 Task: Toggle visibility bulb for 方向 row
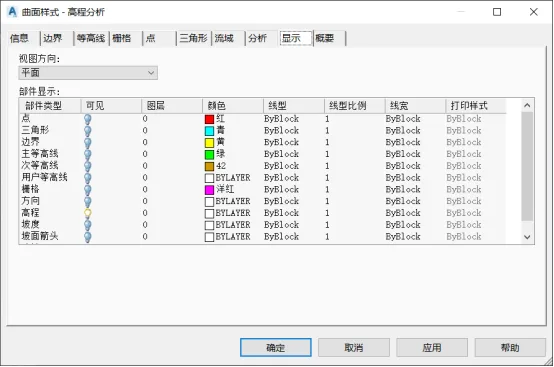tap(88, 201)
